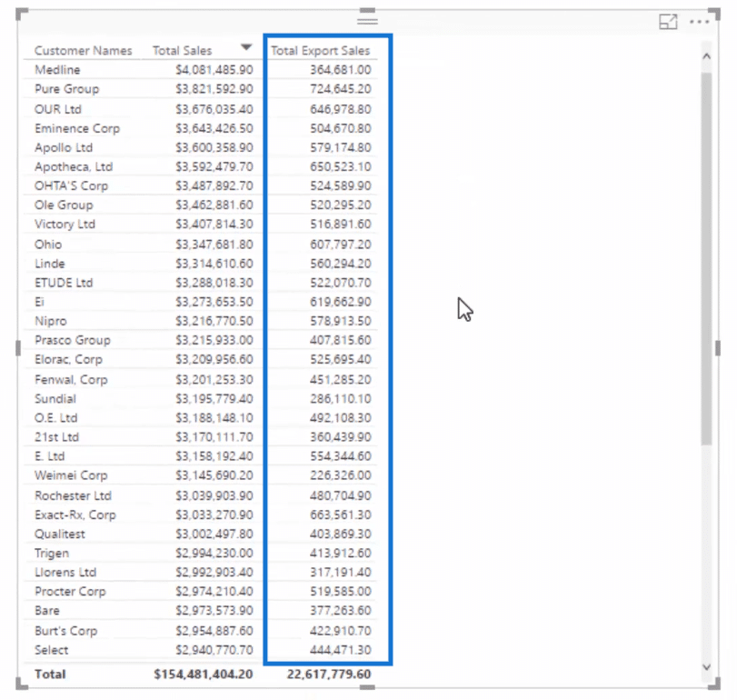Screen dimensions: 737x700
Task: Select the Ohio customer name
Action: pos(48,245)
